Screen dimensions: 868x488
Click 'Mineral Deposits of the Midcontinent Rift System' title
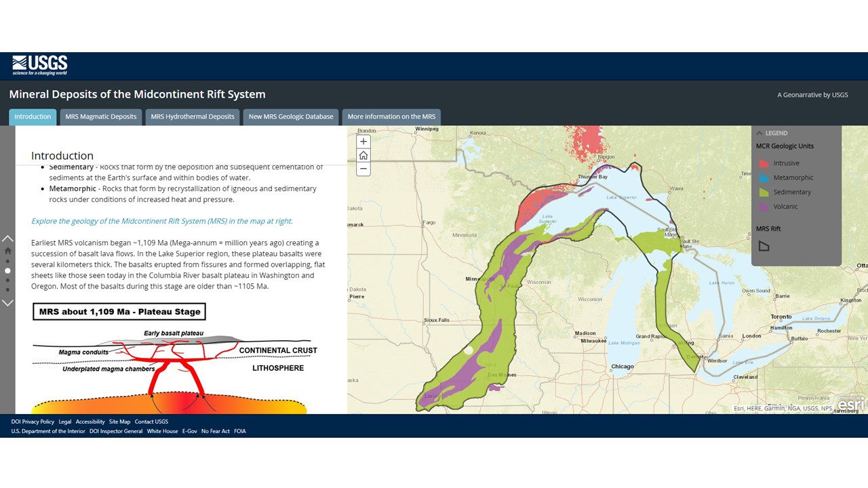point(138,94)
